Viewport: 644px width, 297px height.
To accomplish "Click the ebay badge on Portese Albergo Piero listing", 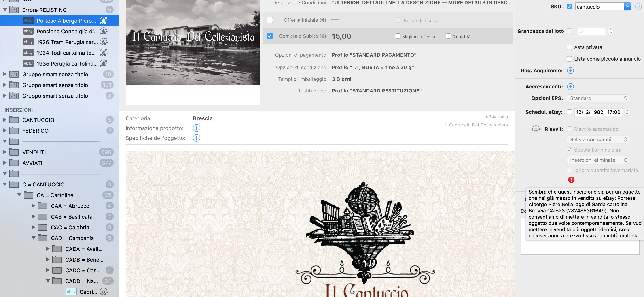I will (28, 21).
